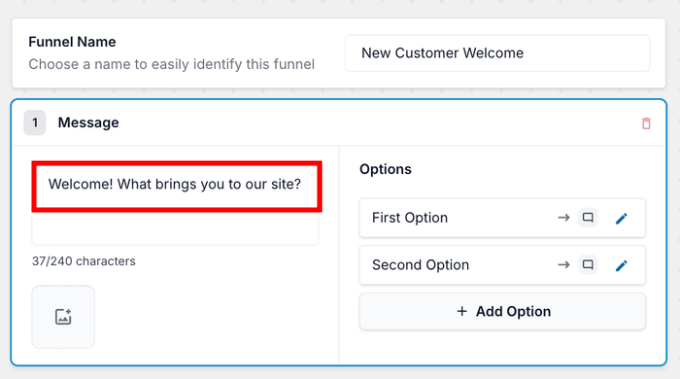
Task: Click the step number 1 badge
Action: tap(35, 123)
